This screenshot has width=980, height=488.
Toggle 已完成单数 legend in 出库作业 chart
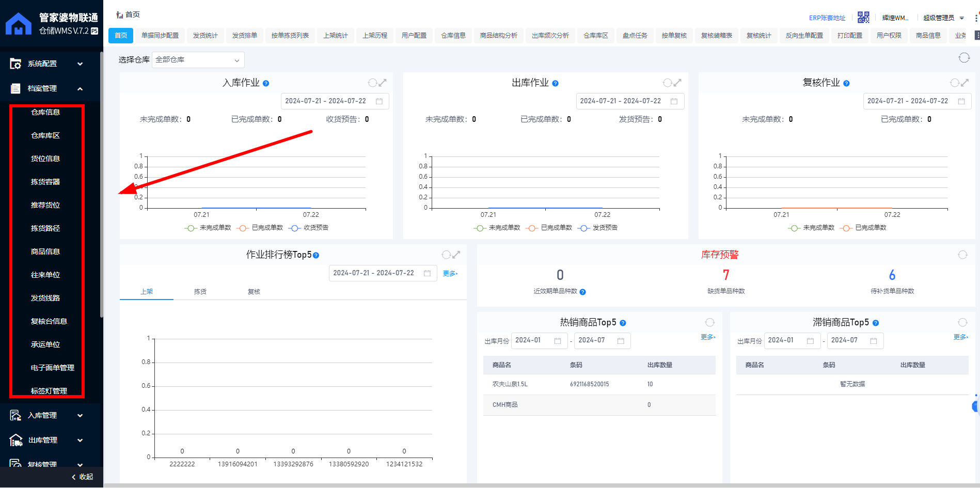(x=549, y=228)
